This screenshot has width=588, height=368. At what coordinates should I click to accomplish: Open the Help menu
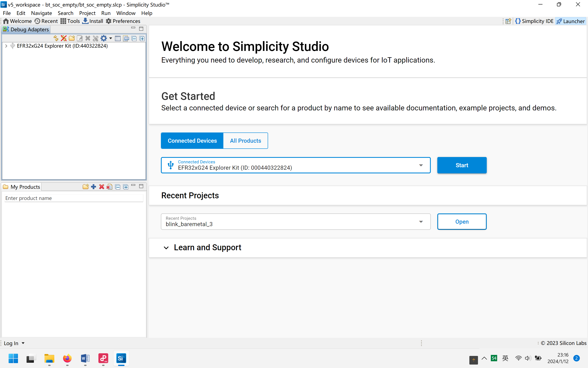pos(147,13)
